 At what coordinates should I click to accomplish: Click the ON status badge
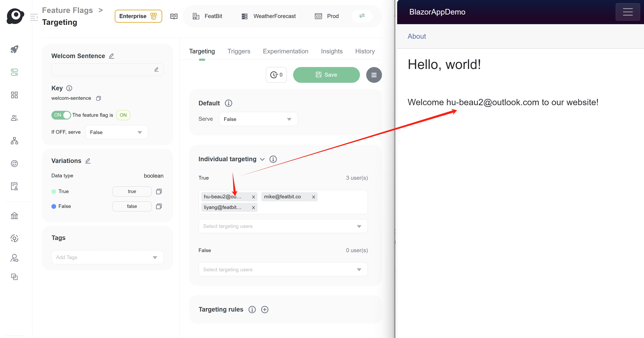pos(123,115)
